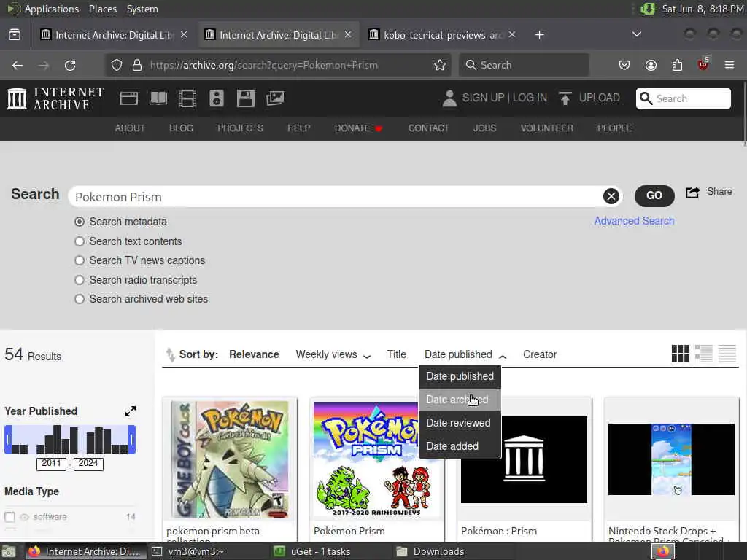Open uGet task in the taskbar
This screenshot has height=560, width=747.
point(314,551)
